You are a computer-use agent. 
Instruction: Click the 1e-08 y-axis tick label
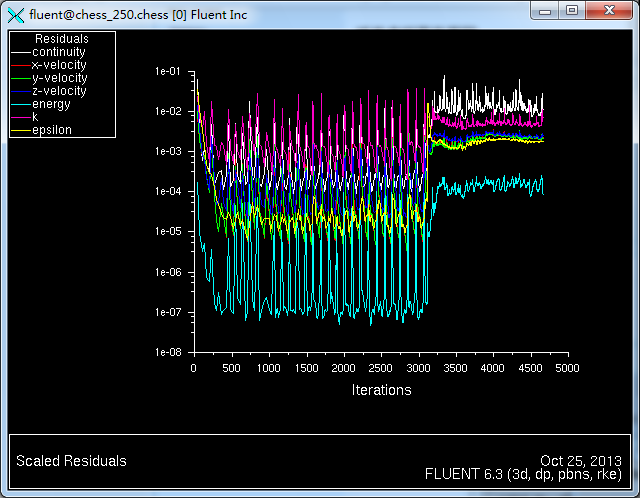[168, 352]
